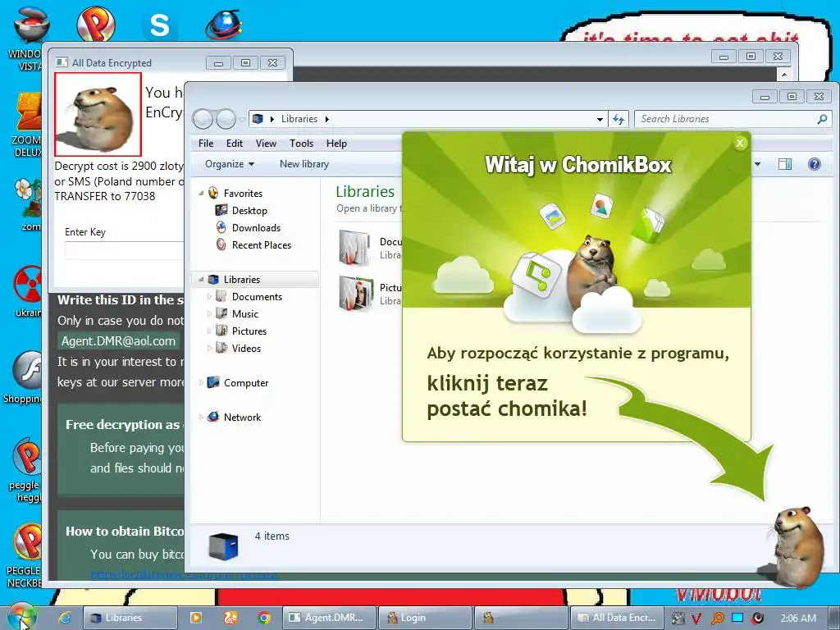Viewport: 840px width, 630px height.
Task: Open Explorer help question mark icon
Action: click(814, 164)
